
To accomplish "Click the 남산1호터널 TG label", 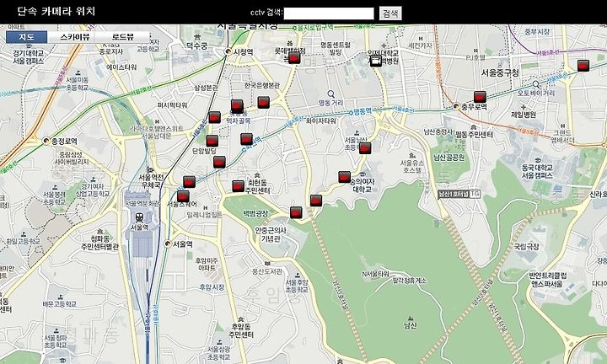I will coord(459,194).
